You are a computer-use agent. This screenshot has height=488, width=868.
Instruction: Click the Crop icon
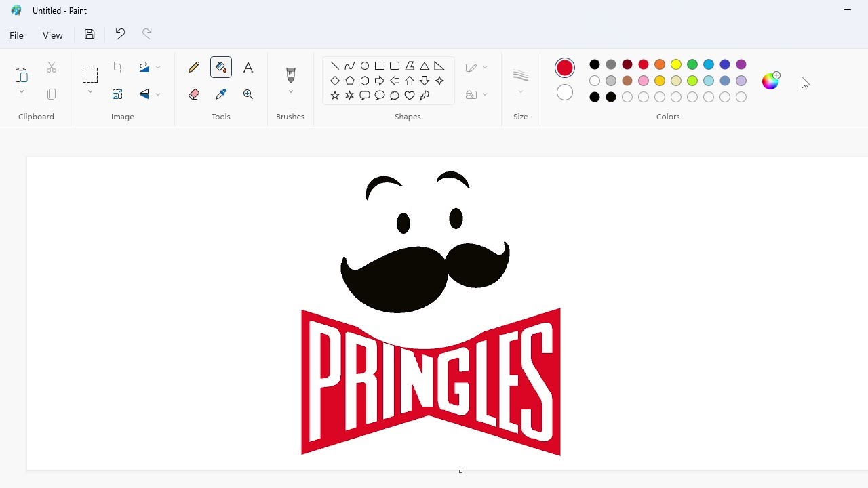(x=117, y=67)
